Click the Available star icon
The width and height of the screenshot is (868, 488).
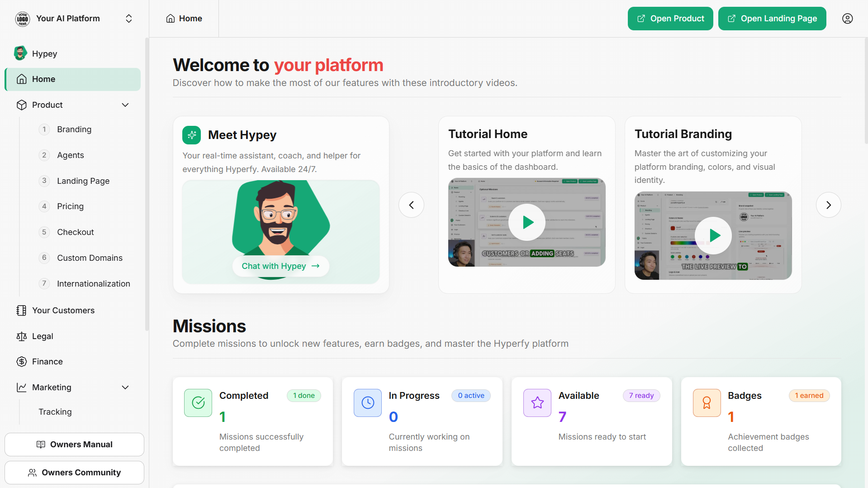click(x=537, y=402)
